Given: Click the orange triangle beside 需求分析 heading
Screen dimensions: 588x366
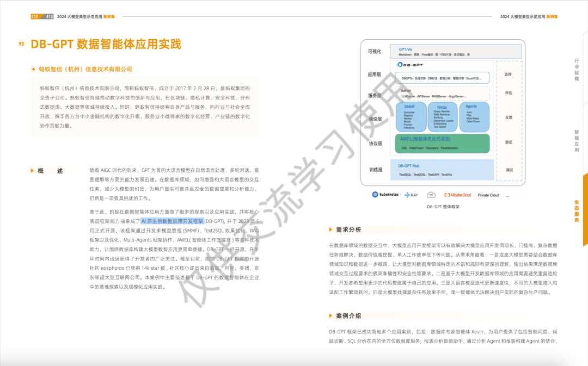Looking at the screenshot, I should tap(331, 229).
